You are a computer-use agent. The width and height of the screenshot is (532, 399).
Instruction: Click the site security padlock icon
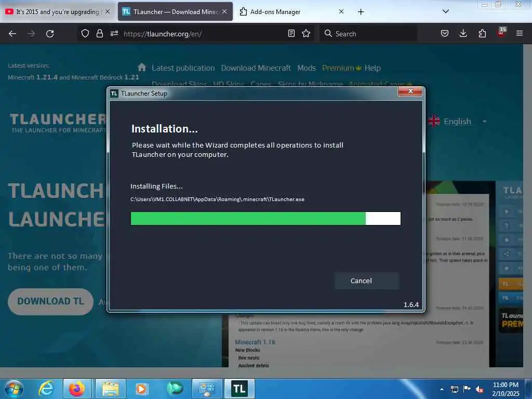tap(99, 33)
